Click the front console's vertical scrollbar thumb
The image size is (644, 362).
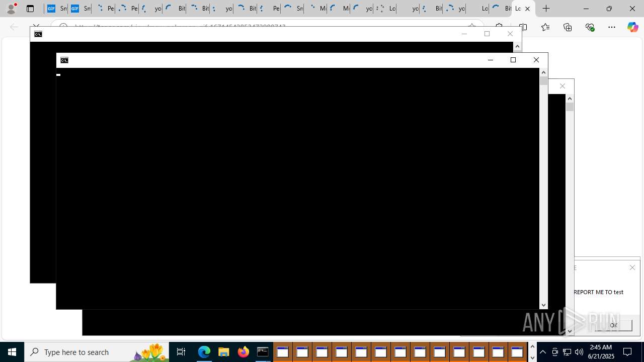pyautogui.click(x=543, y=80)
